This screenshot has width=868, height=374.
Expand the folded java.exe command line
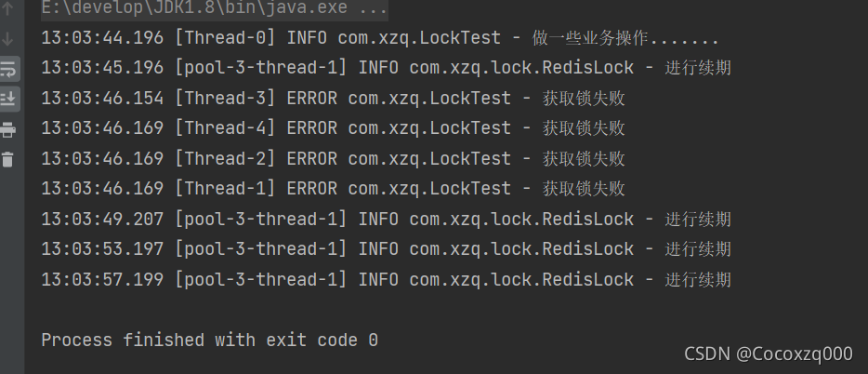pyautogui.click(x=215, y=7)
